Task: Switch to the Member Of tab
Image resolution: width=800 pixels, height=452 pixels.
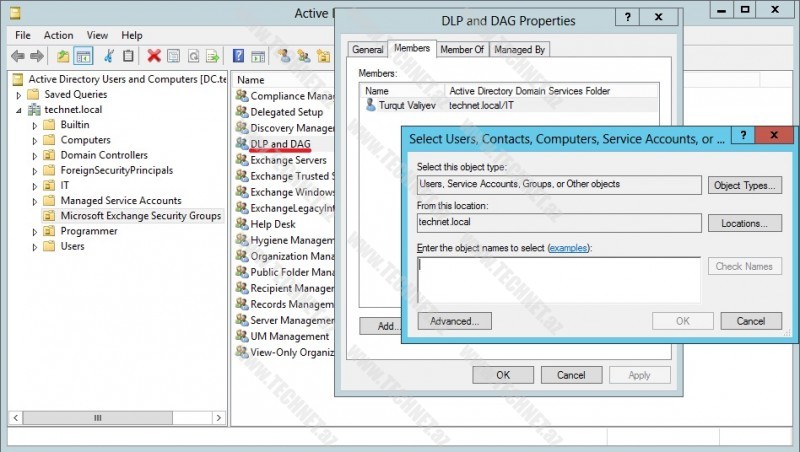Action: pos(462,49)
